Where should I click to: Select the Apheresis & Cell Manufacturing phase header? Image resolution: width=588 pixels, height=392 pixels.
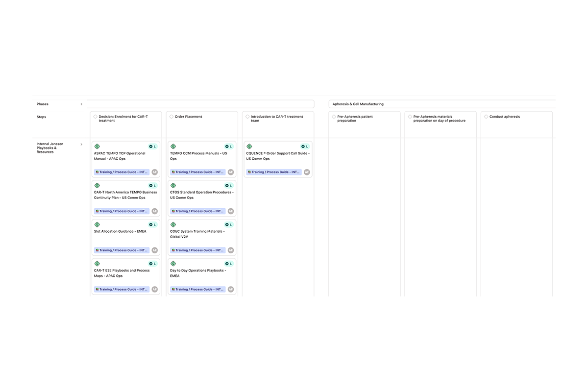point(358,104)
